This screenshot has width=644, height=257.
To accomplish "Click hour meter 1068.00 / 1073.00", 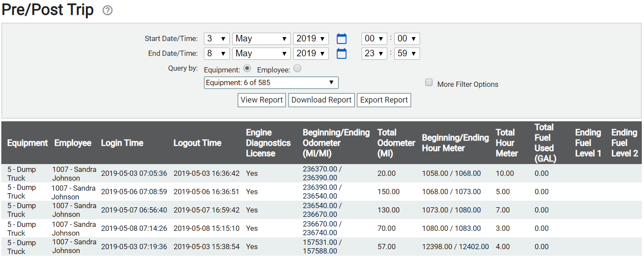I will [x=451, y=192].
